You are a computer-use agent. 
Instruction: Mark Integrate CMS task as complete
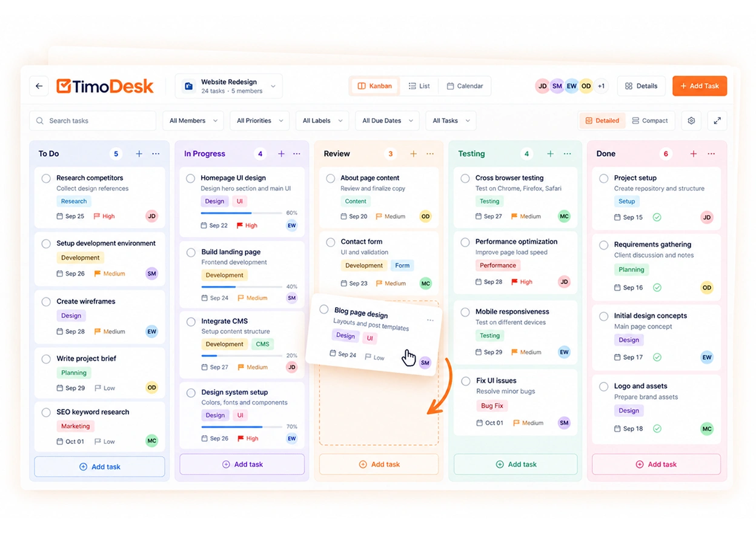191,322
